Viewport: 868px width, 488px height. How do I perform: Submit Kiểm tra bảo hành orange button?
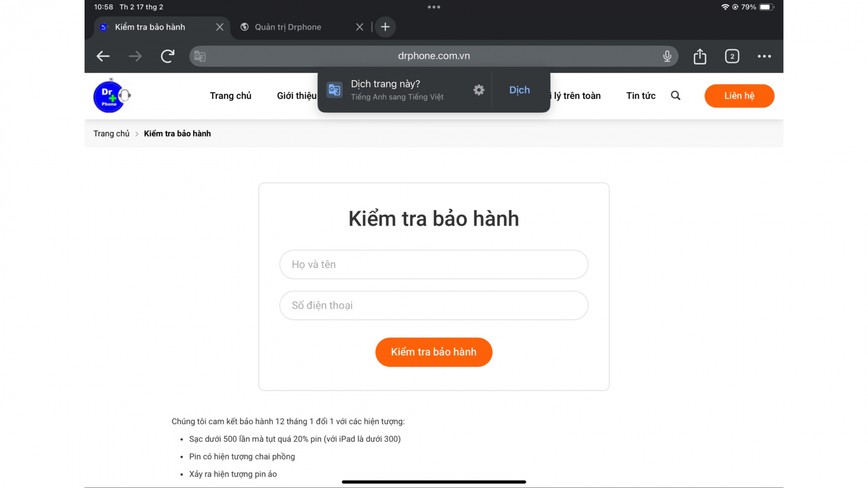click(434, 352)
